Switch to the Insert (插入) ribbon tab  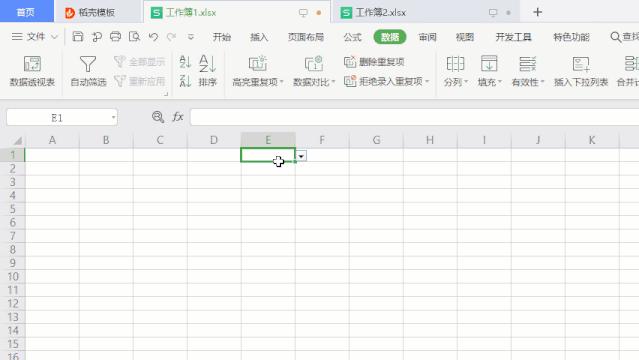click(259, 37)
